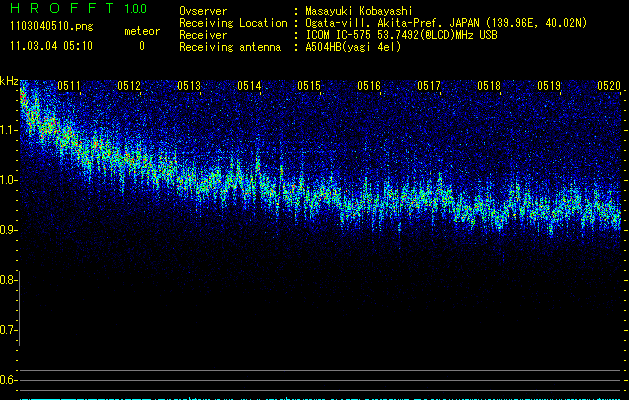Click the Receiving antenna label
This screenshot has width=629, height=400.
pos(230,47)
